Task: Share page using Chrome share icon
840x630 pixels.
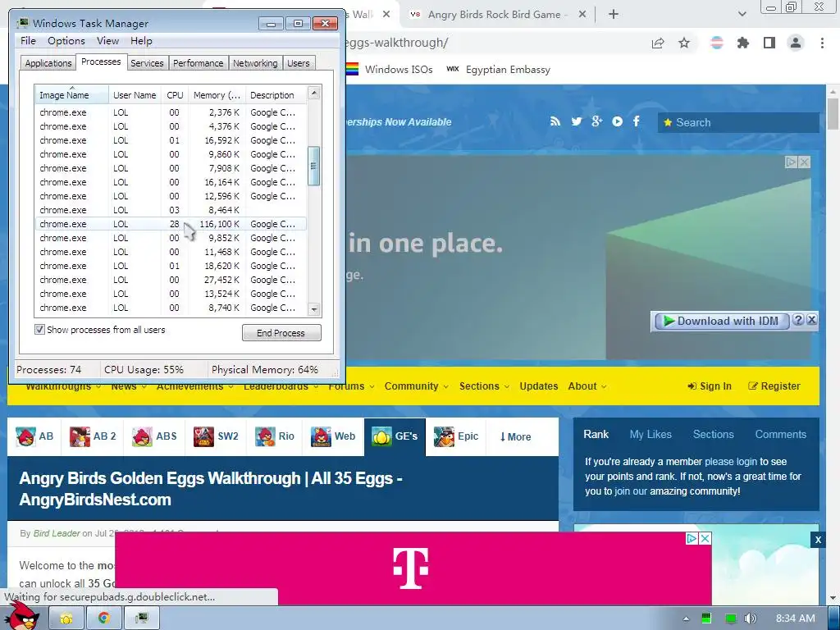Action: tap(658, 43)
